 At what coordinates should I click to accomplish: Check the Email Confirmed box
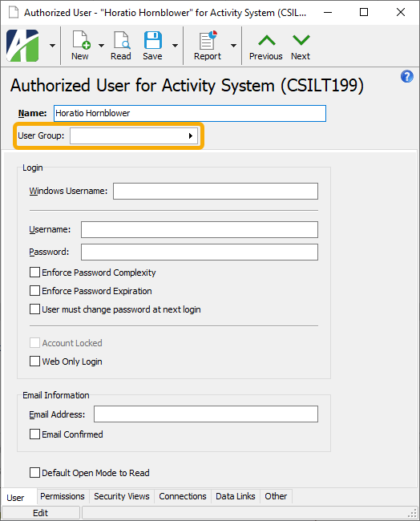(34, 434)
